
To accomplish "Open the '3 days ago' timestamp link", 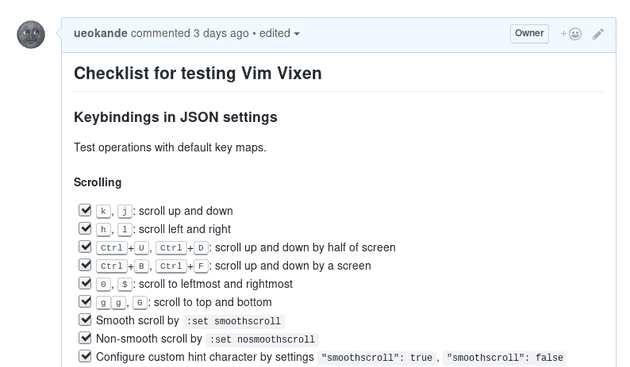I will (x=221, y=33).
